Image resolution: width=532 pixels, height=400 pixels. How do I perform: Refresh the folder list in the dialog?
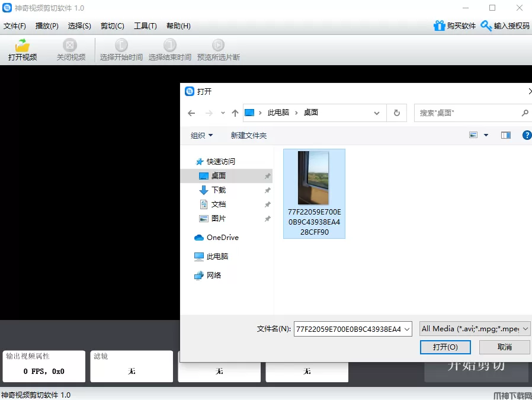point(396,113)
